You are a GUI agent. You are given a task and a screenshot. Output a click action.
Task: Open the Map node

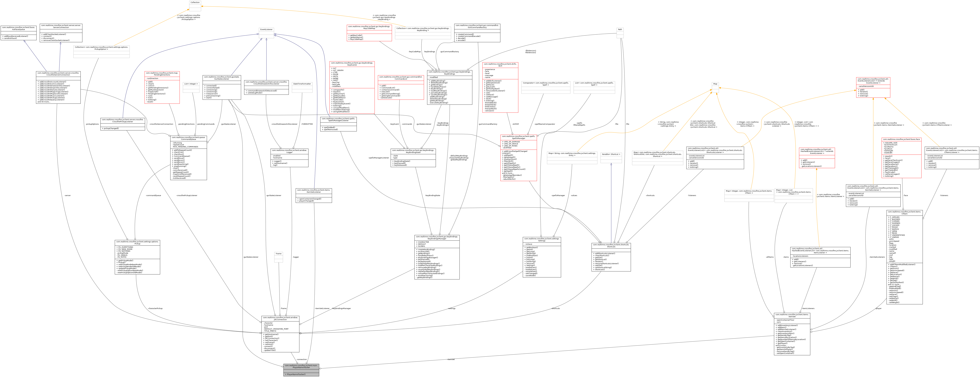[x=715, y=87]
